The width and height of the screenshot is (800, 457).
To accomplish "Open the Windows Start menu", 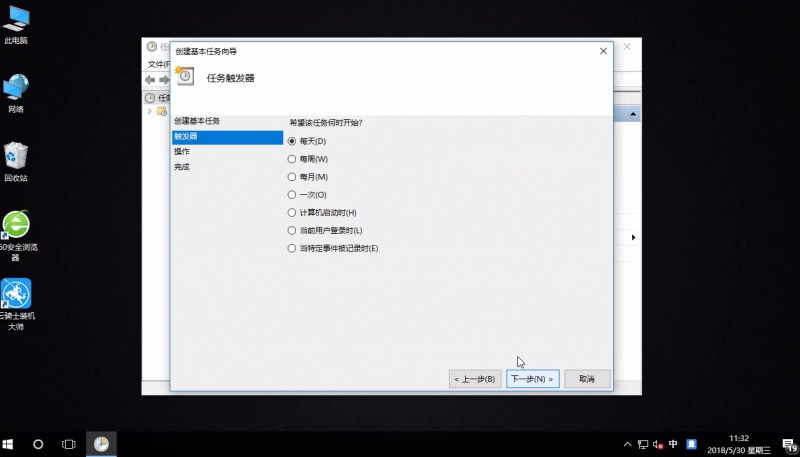I will pyautogui.click(x=8, y=444).
